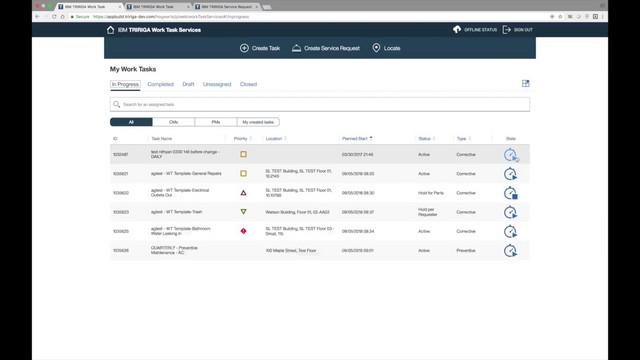The height and width of the screenshot is (360, 640).
Task: Start timer for 'before change - DAILY' task
Action: pyautogui.click(x=510, y=155)
